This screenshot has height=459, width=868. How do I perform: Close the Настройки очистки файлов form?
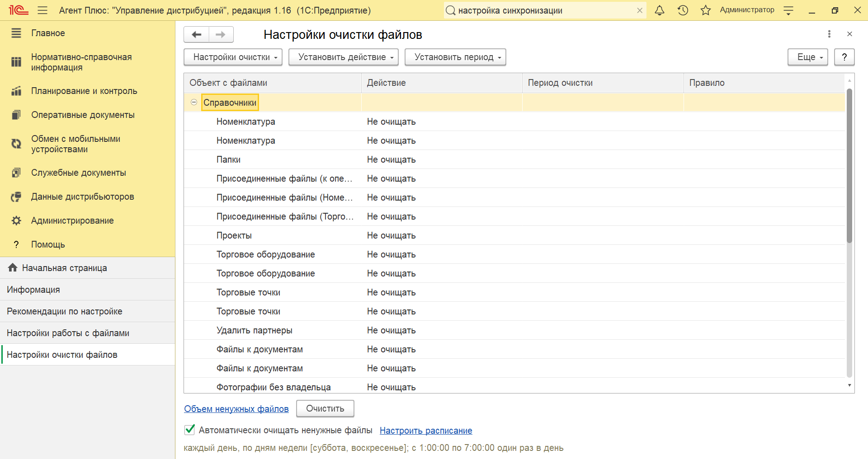coord(849,34)
